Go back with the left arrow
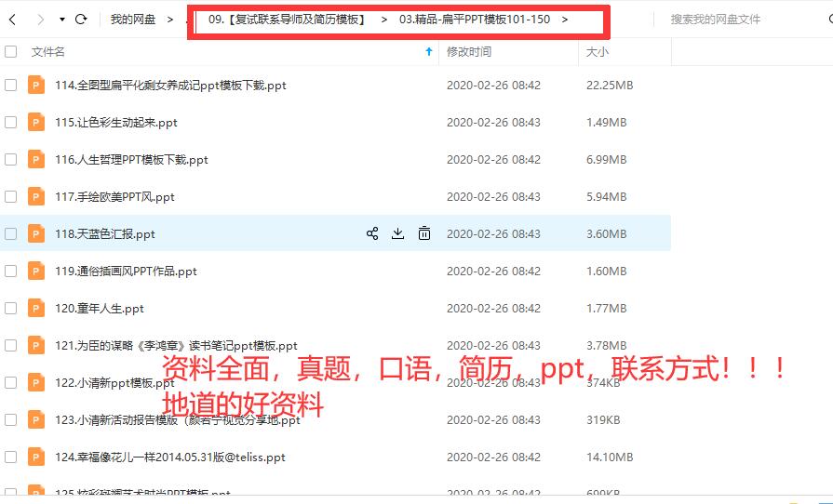 click(x=13, y=19)
